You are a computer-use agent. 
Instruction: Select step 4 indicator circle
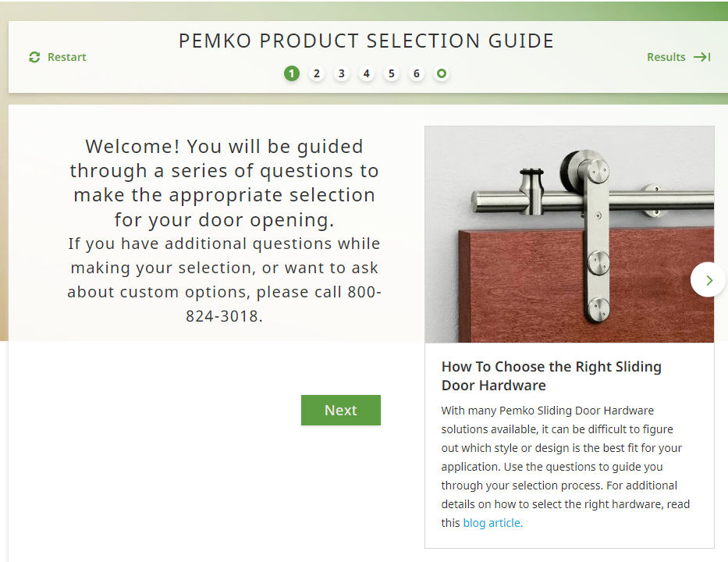tap(367, 73)
